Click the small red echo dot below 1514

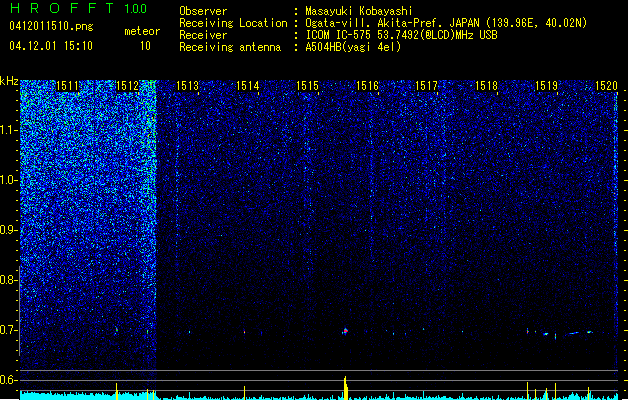pyautogui.click(x=244, y=332)
